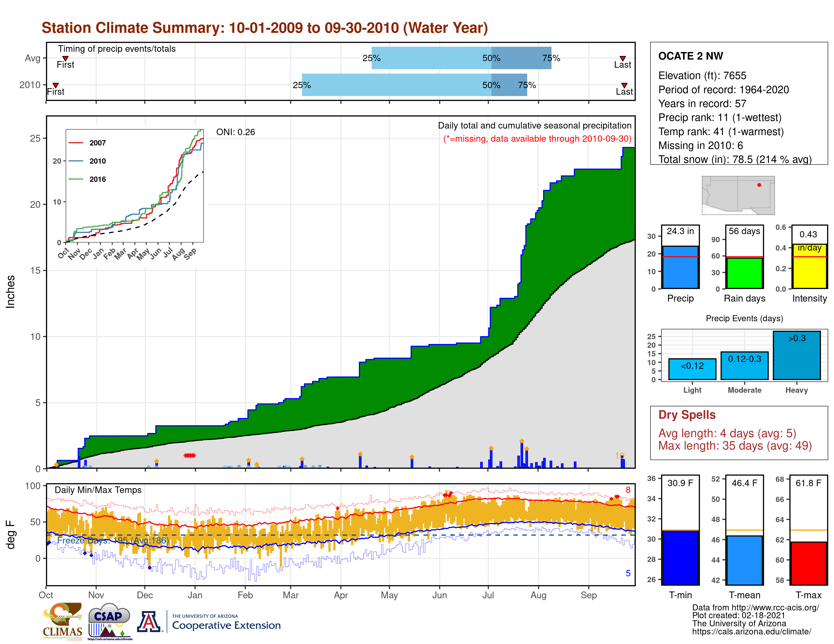Click the Heavy >0.3 events bar
This screenshot has width=834, height=644.
(797, 355)
